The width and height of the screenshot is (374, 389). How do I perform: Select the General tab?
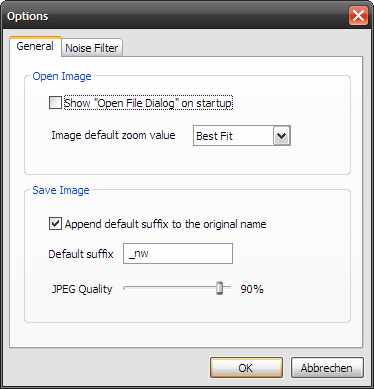click(35, 46)
